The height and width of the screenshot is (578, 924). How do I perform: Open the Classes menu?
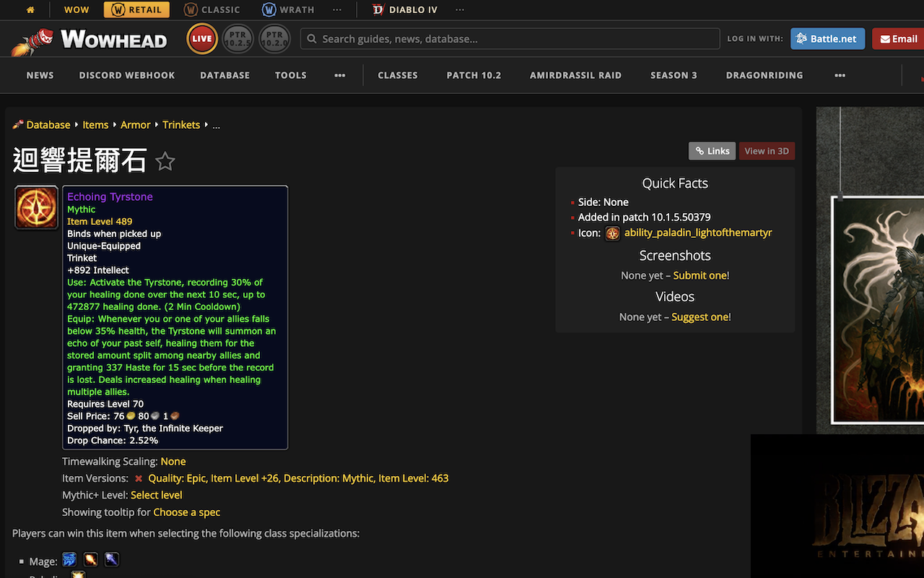tap(398, 75)
